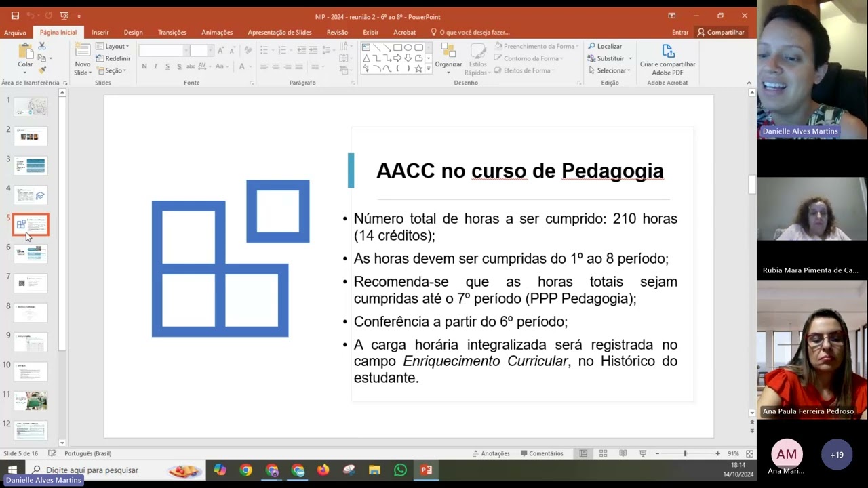
Task: Open the Selecionar dropdown
Action: pyautogui.click(x=610, y=70)
